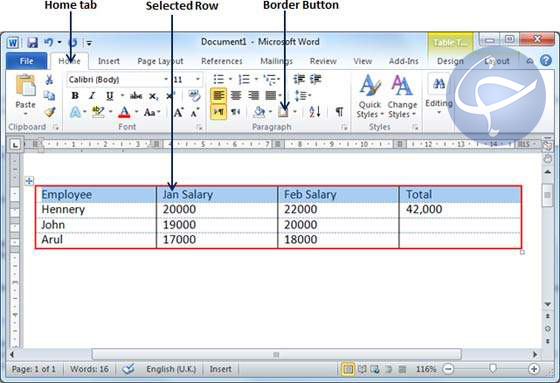Open the Change Case Aa dropdown

point(152,113)
